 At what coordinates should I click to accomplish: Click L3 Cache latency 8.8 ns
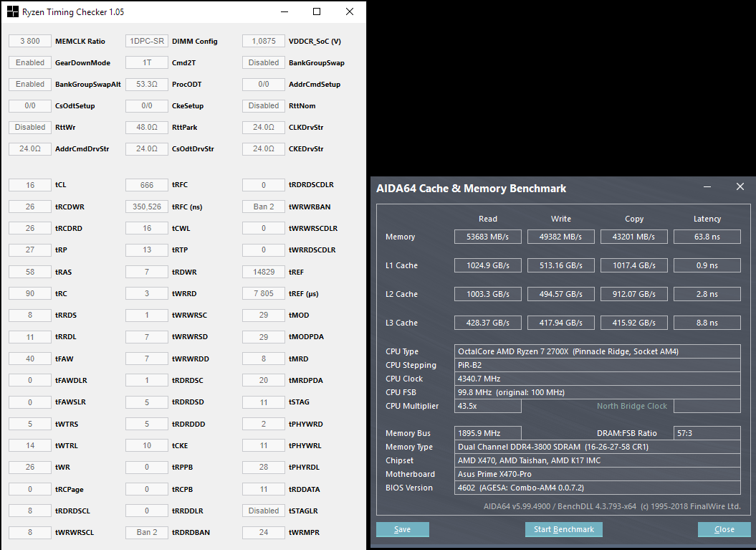coord(707,323)
